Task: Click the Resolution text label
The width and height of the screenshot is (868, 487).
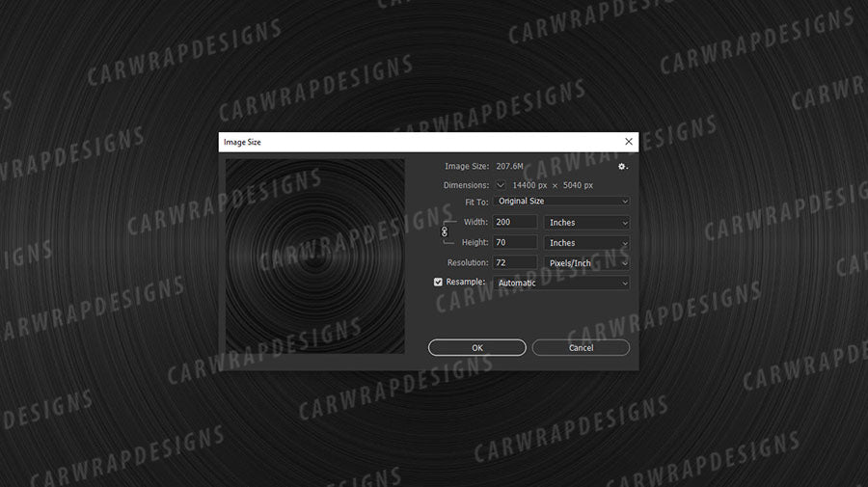Action: [x=468, y=262]
